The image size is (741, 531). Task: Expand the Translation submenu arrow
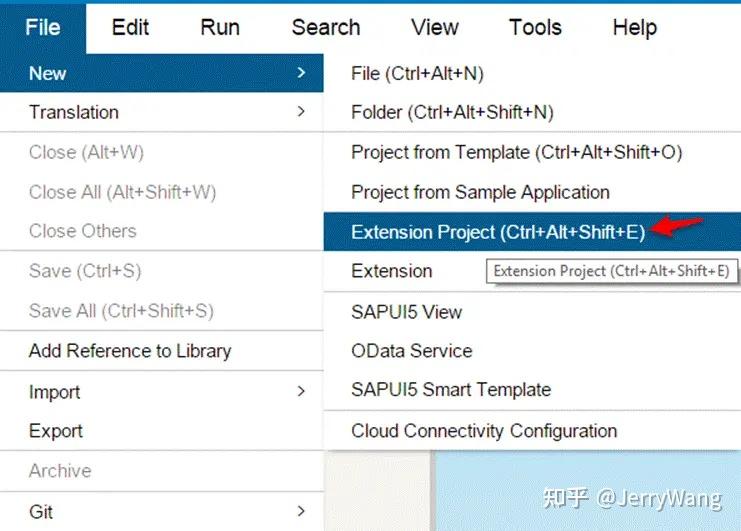[302, 111]
